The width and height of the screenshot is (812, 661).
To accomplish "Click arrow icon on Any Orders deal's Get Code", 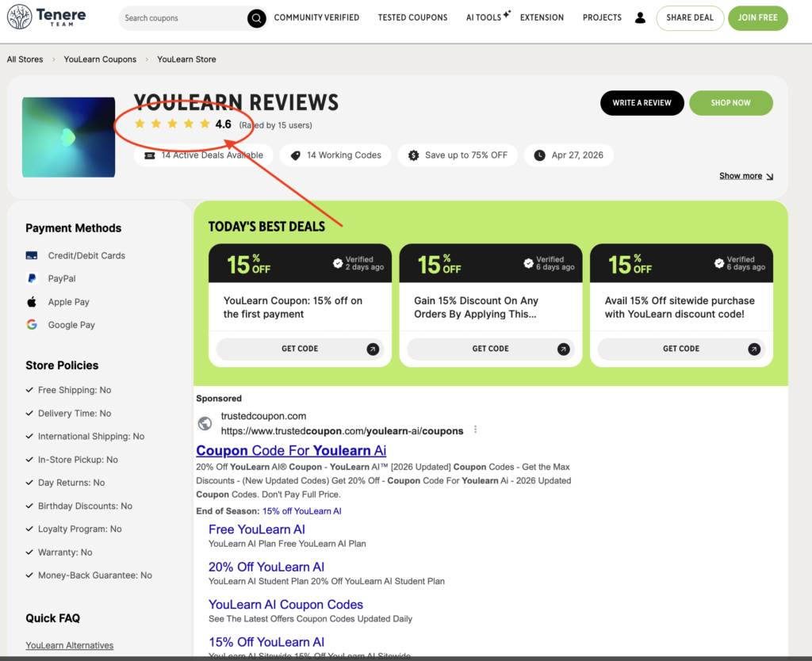I will pyautogui.click(x=564, y=349).
